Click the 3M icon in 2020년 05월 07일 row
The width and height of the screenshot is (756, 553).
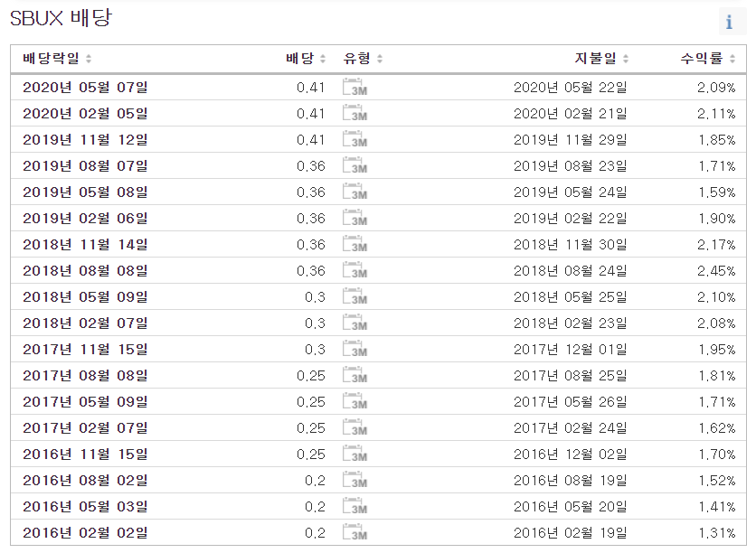354,87
